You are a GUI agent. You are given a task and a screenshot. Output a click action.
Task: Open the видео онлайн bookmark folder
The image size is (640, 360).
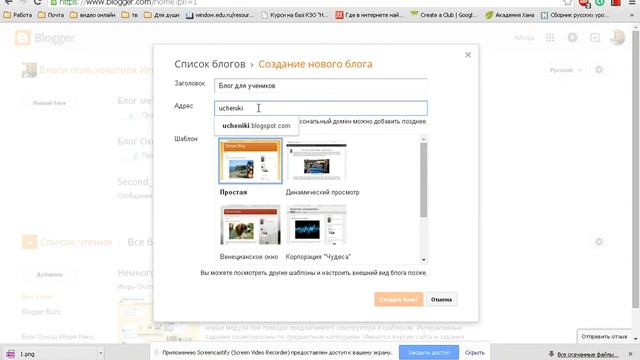[93, 15]
